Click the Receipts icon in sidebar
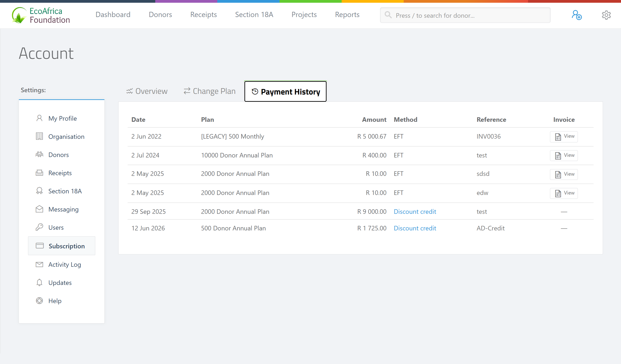Screen dimensions: 621x364 pos(39,173)
